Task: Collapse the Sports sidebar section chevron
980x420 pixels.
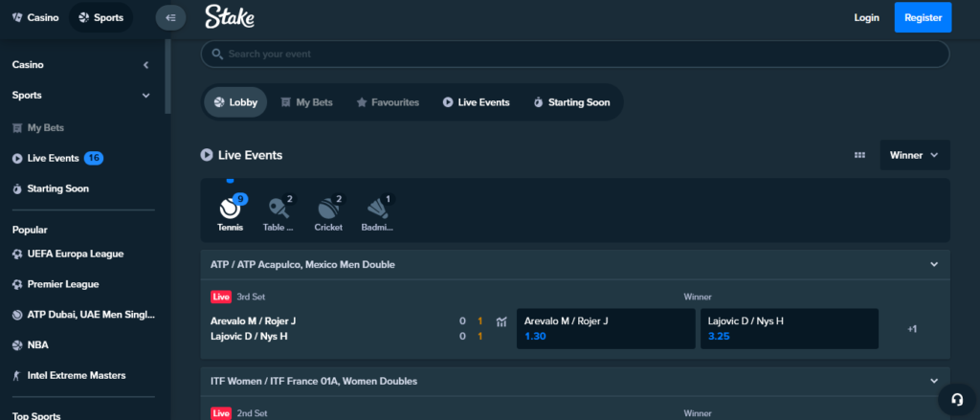Action: (145, 96)
